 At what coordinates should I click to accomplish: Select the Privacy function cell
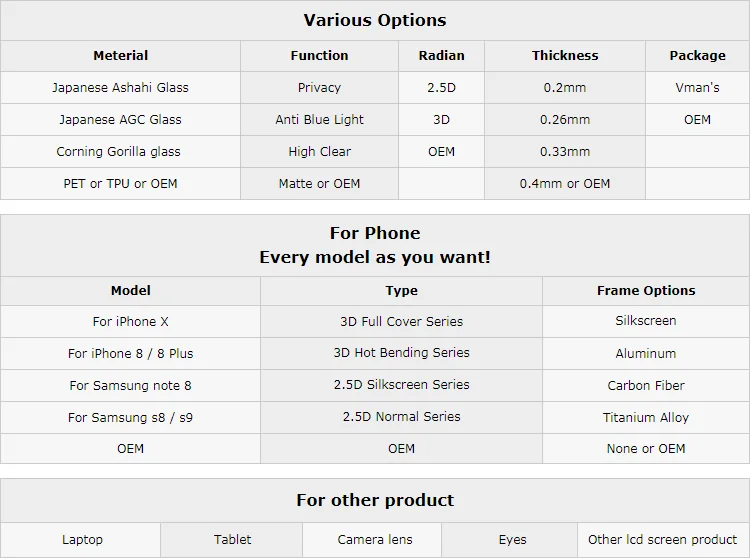tap(319, 88)
